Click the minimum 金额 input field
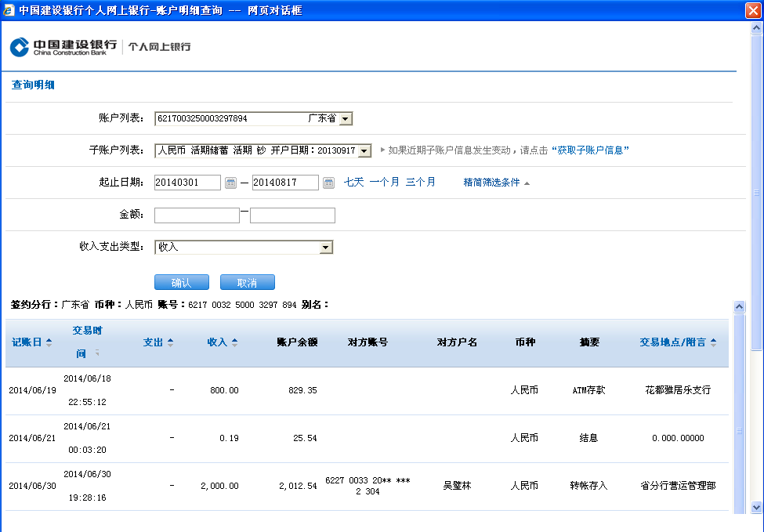 197,215
